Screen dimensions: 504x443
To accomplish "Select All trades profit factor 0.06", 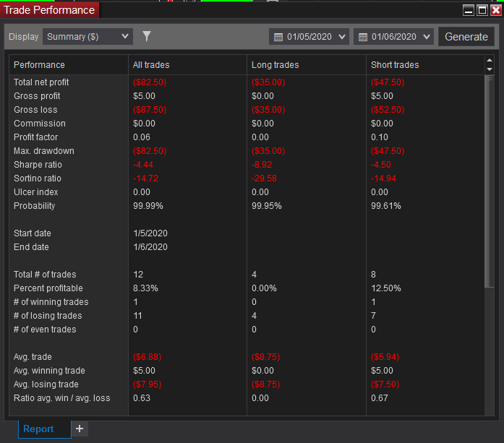I will pos(142,137).
